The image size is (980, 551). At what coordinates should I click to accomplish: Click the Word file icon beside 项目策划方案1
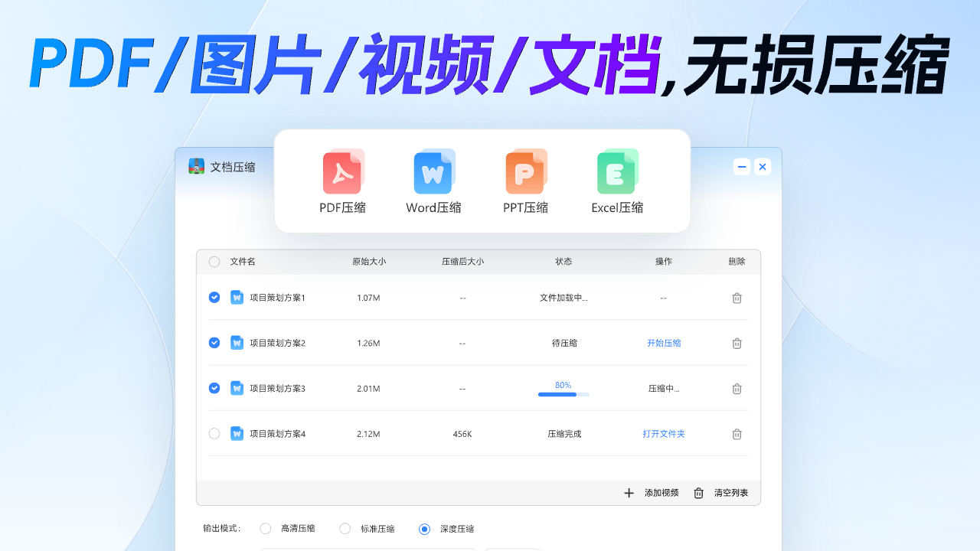pos(237,298)
